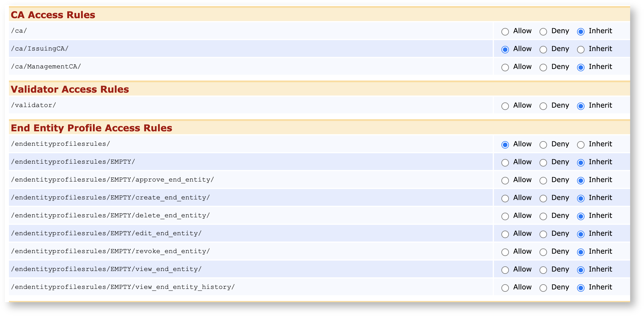The image size is (644, 316).
Task: Select Inherit for /ca/IssuingCA/
Action: click(581, 49)
